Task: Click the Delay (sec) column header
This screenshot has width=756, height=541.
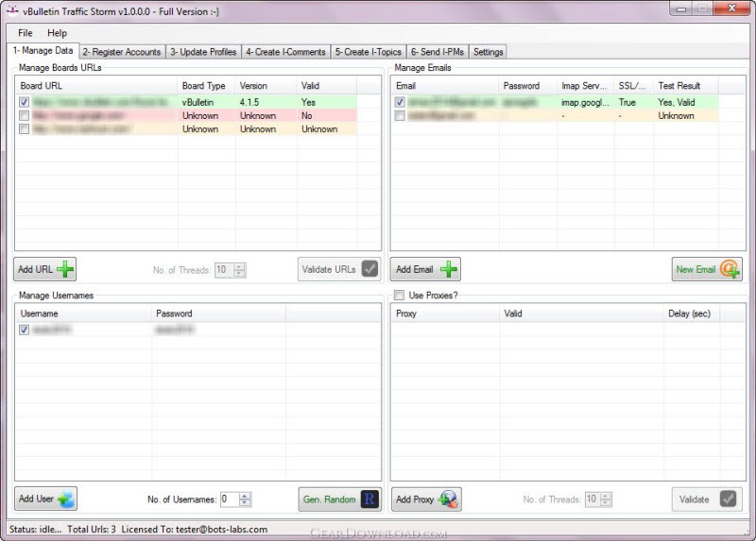Action: pyautogui.click(x=692, y=313)
